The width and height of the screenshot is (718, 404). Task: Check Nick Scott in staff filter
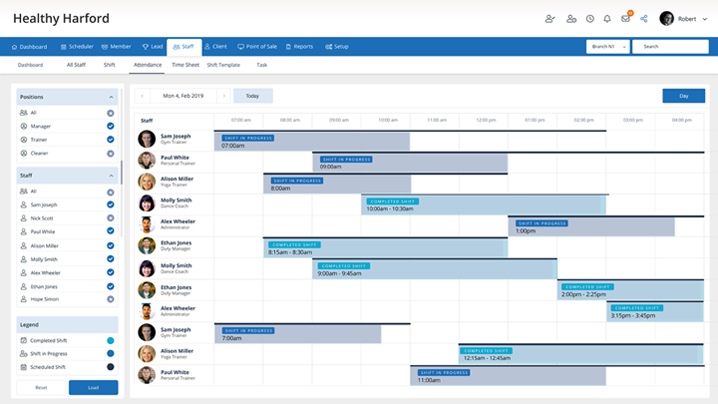pyautogui.click(x=110, y=218)
